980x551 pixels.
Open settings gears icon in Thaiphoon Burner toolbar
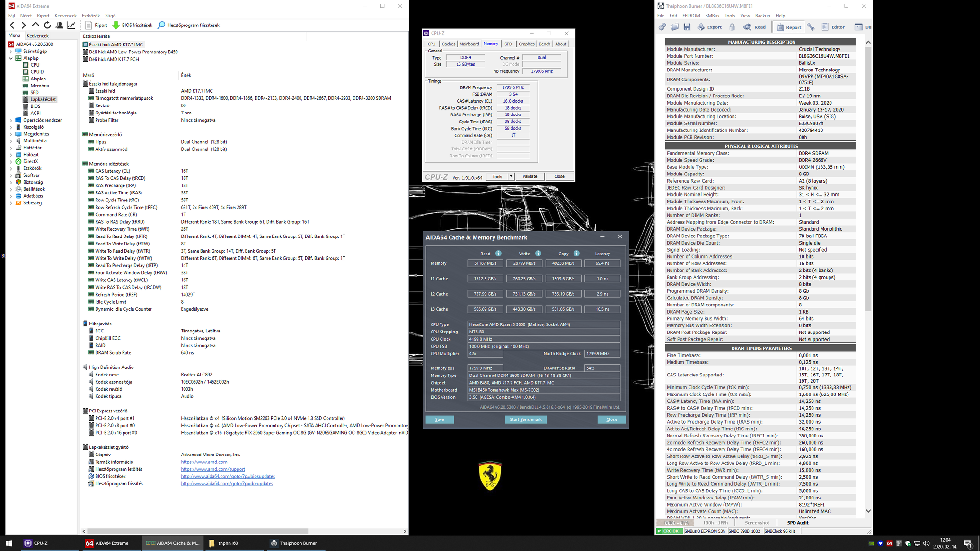[662, 27]
